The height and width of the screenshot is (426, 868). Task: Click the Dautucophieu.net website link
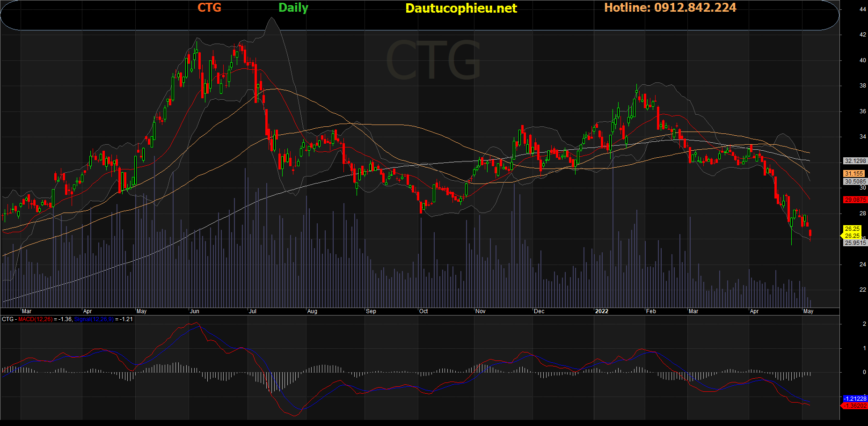461,8
